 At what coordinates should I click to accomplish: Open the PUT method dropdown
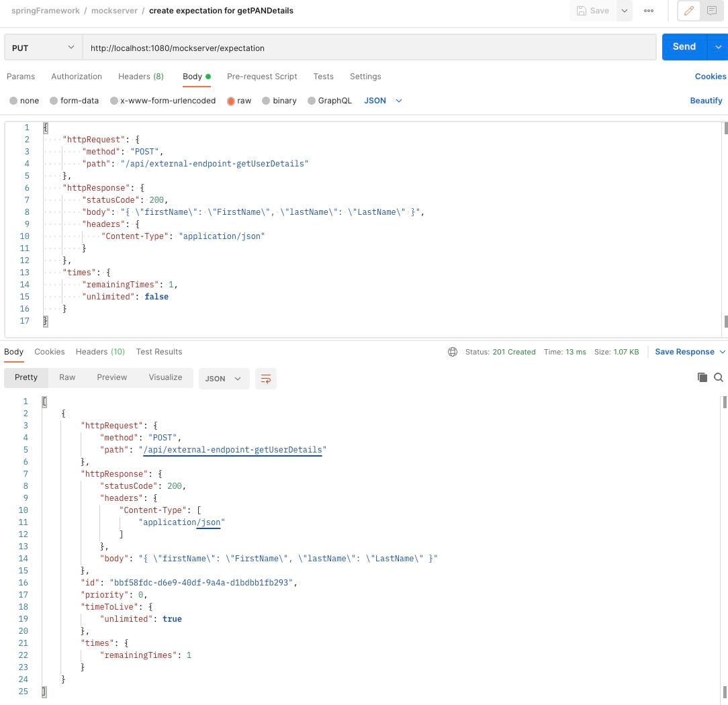[x=43, y=48]
